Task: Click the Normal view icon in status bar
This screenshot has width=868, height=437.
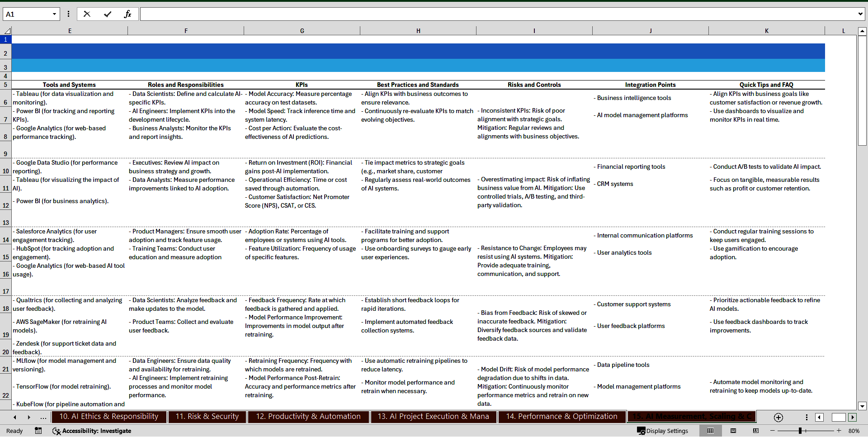Action: [711, 431]
